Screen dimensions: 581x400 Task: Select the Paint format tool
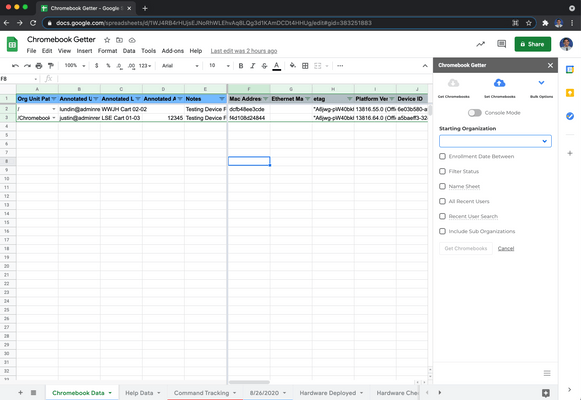point(50,66)
